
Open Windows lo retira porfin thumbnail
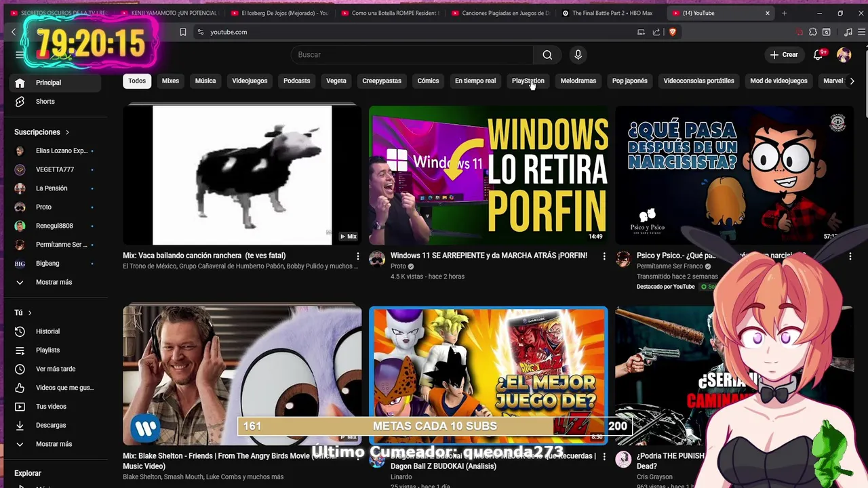[x=488, y=175]
